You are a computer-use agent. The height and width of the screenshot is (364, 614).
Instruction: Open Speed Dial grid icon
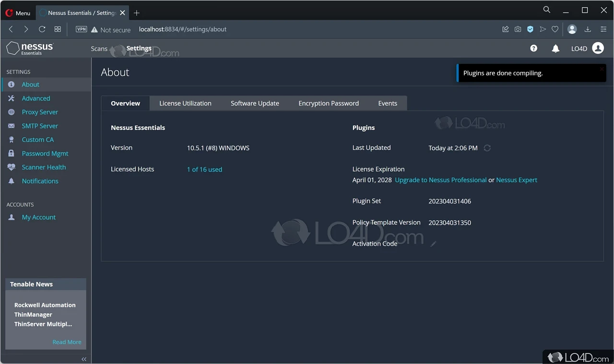pos(58,29)
